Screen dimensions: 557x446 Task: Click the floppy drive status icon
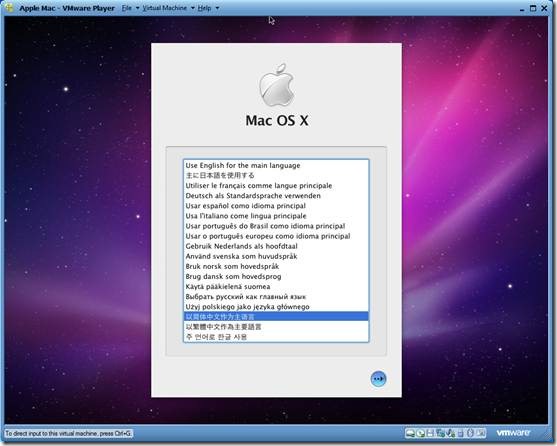(x=430, y=433)
